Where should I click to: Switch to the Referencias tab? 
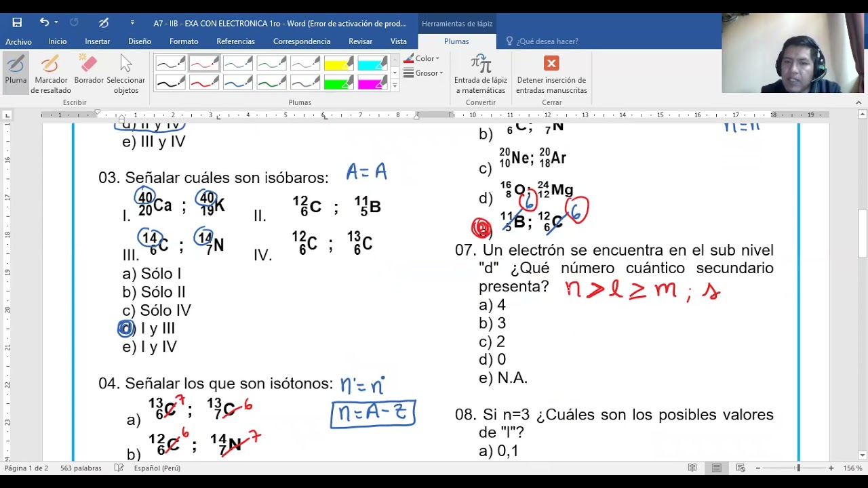click(x=236, y=41)
